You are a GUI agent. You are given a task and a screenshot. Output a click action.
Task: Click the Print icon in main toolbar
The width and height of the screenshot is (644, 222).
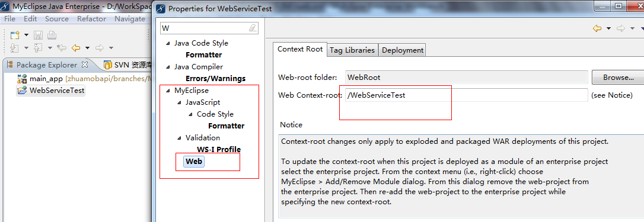pos(52,35)
